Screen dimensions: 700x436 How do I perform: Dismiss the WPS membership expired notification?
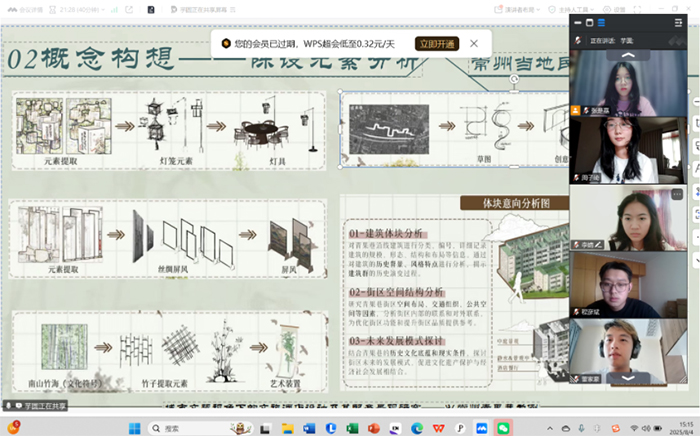[474, 44]
